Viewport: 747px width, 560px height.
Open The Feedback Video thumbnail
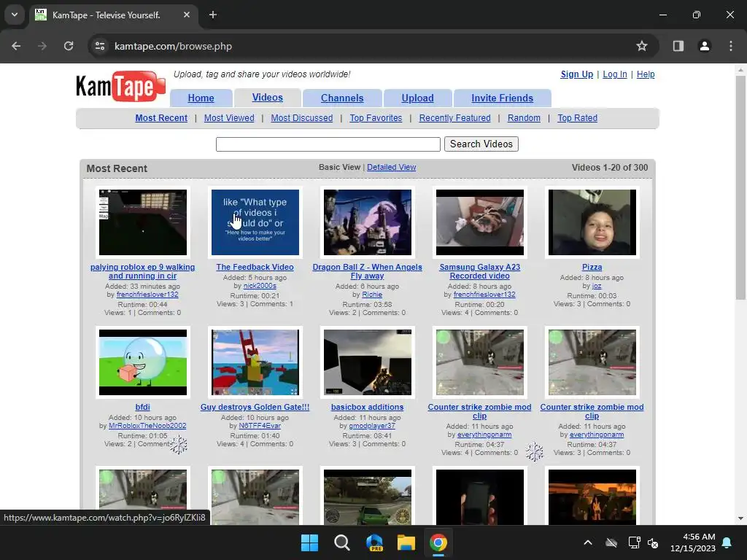pyautogui.click(x=255, y=222)
